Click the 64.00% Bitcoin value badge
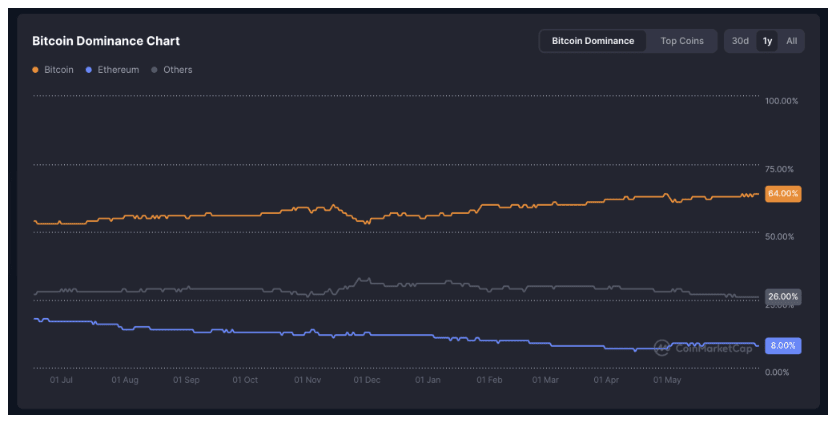The image size is (837, 427). (782, 193)
